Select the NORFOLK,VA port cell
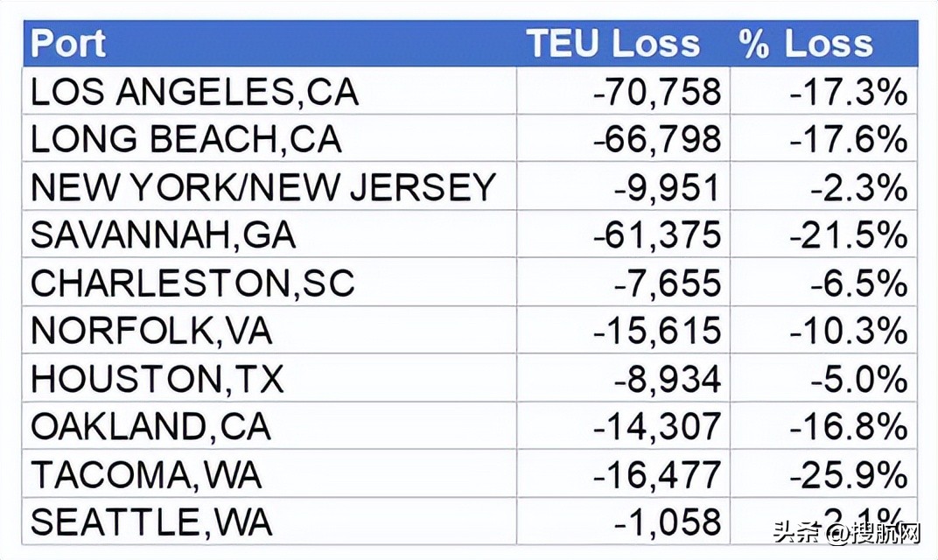The height and width of the screenshot is (560, 938). click(x=151, y=331)
